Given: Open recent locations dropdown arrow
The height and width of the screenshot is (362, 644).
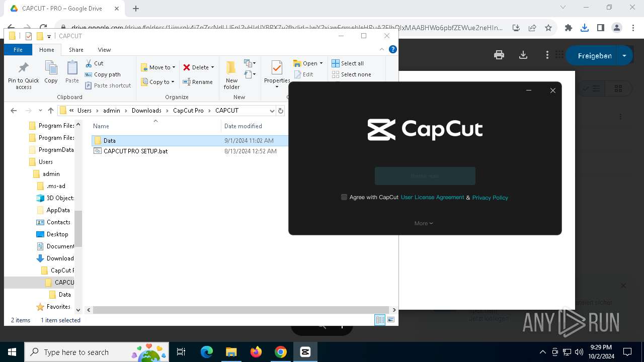Looking at the screenshot, I should point(41,111).
